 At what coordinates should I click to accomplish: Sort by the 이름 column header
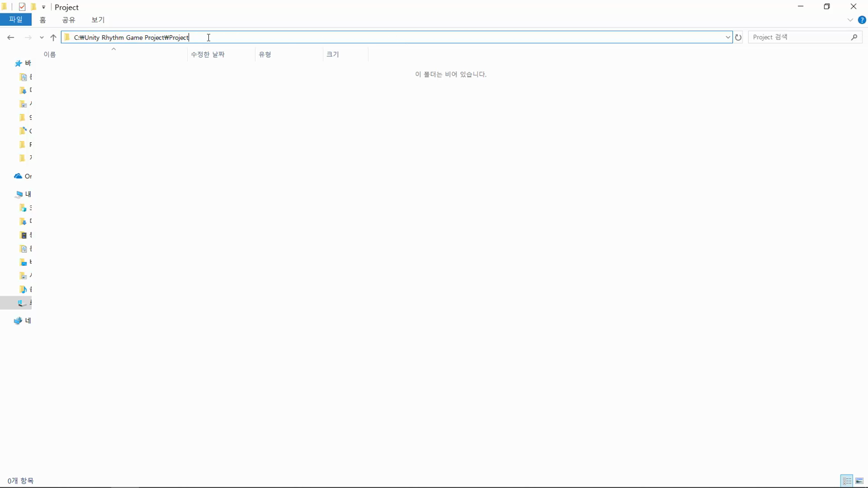[x=114, y=54]
